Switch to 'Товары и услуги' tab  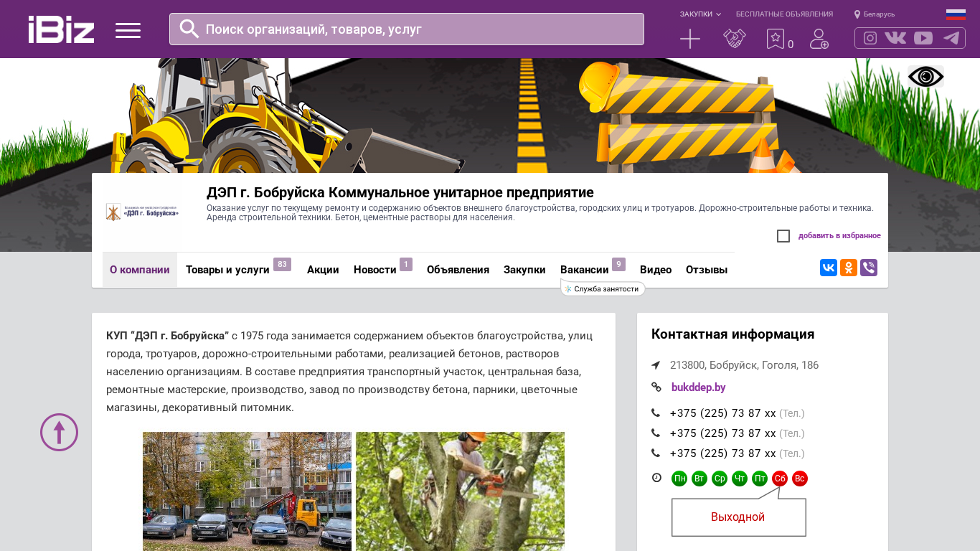tap(227, 270)
